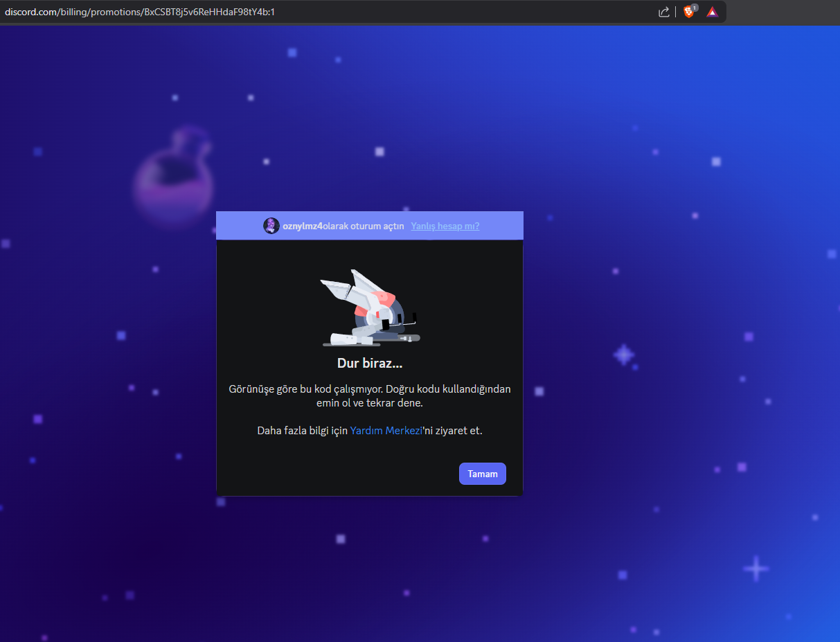Open Brave Shields lion icon
This screenshot has width=840, height=642.
point(690,12)
